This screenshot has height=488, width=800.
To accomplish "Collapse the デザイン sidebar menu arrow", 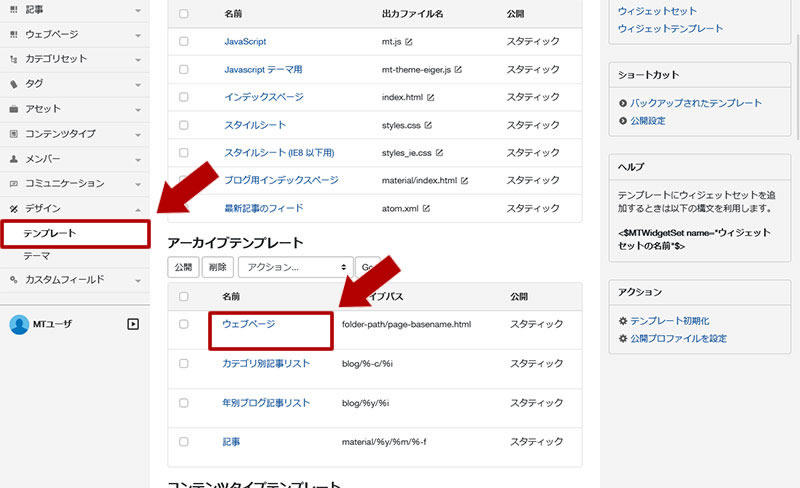I will click(138, 209).
